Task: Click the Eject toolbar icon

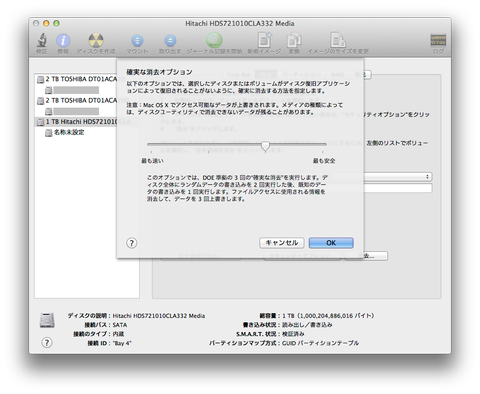Action: [x=170, y=41]
